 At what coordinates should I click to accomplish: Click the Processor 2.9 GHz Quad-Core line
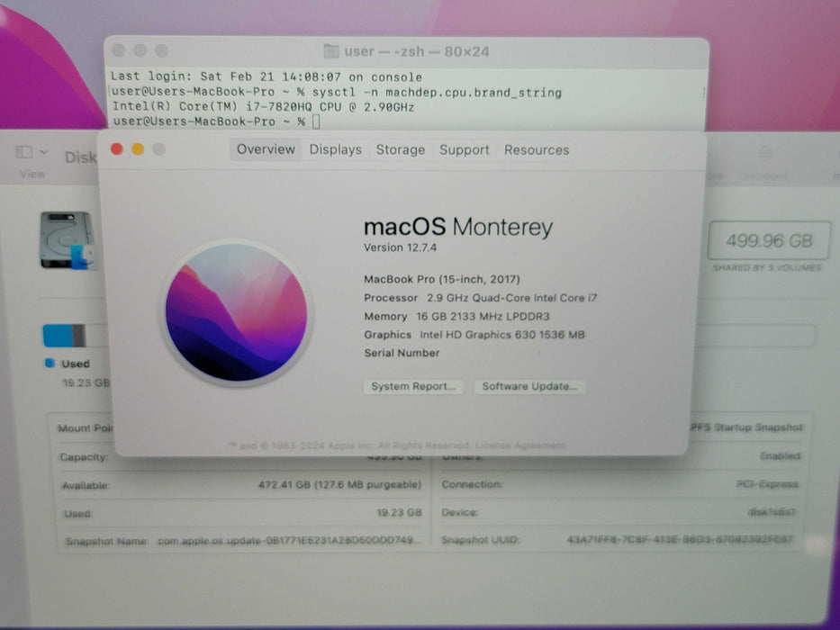(481, 298)
